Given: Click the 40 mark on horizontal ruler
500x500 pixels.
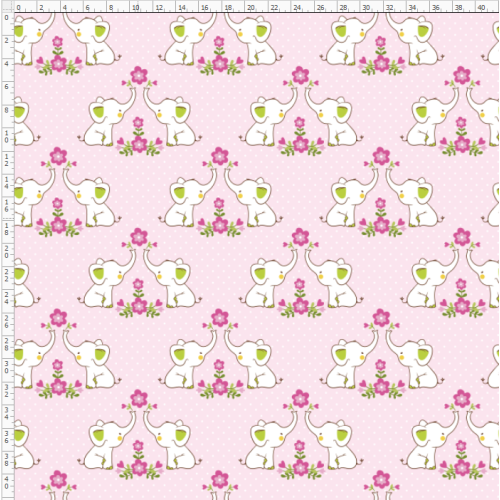Looking at the screenshot, I should [x=481, y=7].
